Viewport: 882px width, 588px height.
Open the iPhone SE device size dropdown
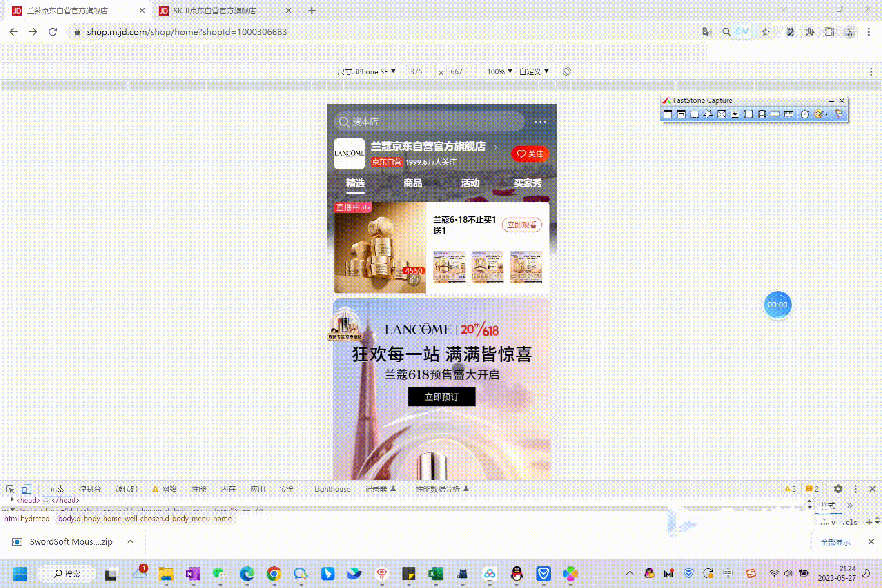(366, 71)
